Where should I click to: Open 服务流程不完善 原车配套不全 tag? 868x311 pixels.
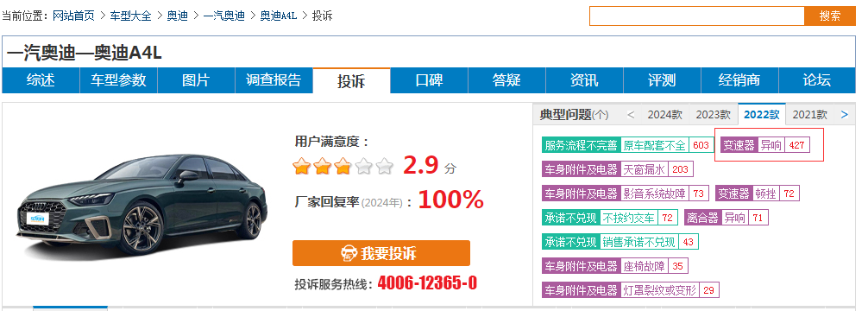[x=628, y=145]
